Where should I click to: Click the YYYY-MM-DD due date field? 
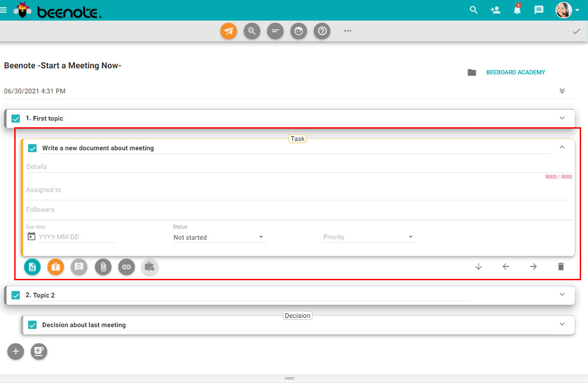(x=77, y=238)
